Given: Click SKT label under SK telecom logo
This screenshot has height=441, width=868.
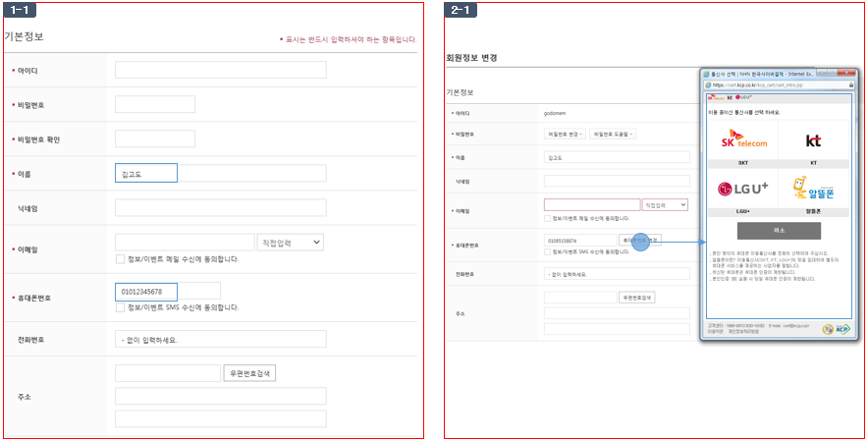Looking at the screenshot, I should (743, 163).
